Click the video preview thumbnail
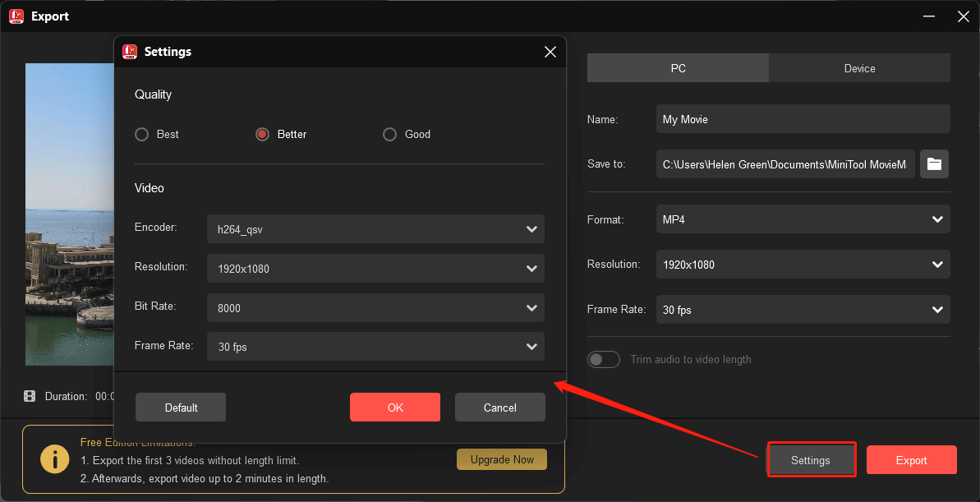The height and width of the screenshot is (502, 980). click(x=69, y=214)
